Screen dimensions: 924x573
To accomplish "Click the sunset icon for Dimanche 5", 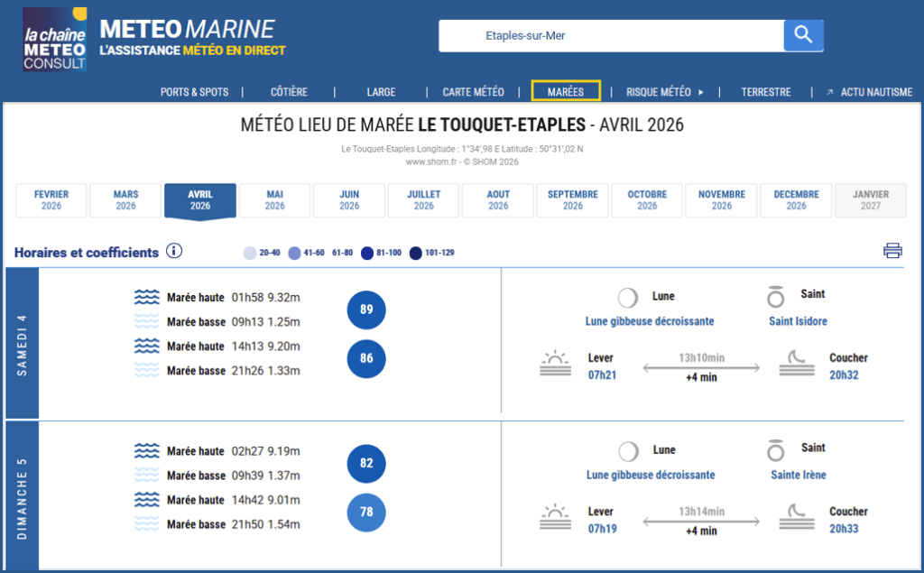I will tap(794, 517).
